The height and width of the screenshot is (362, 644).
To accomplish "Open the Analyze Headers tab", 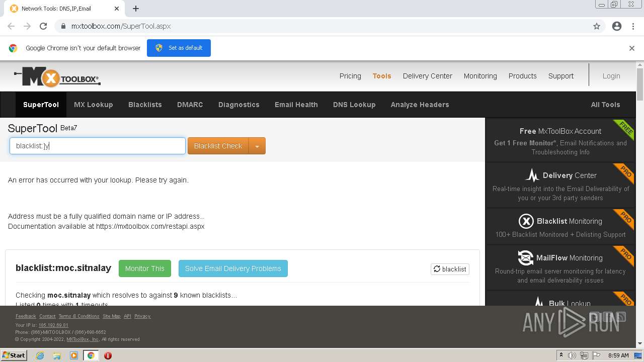I will point(420,105).
